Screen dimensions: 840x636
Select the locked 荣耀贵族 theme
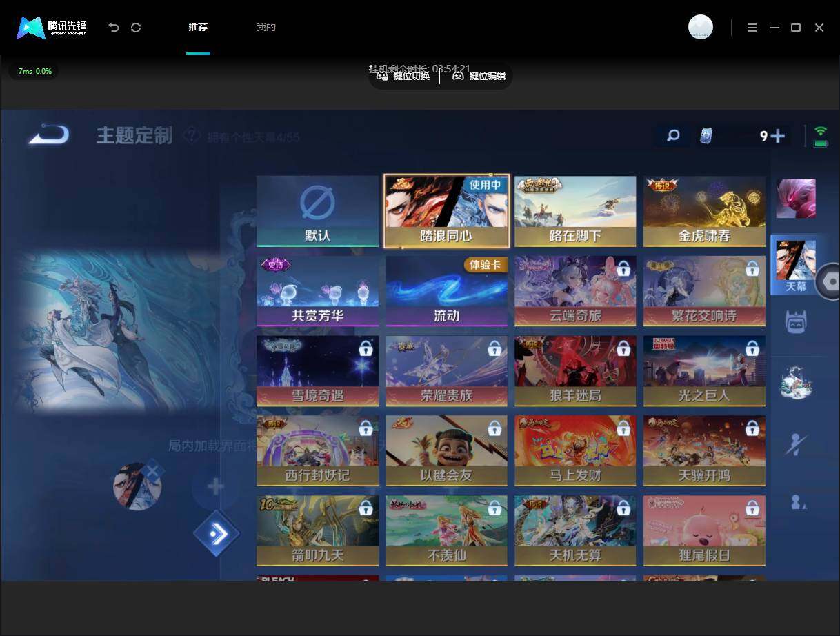[x=446, y=371]
